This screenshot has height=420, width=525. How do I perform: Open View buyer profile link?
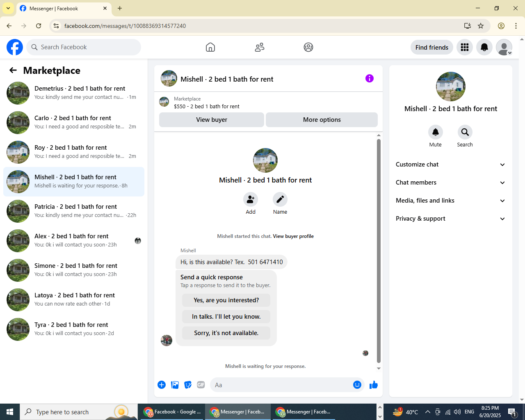tap(293, 236)
